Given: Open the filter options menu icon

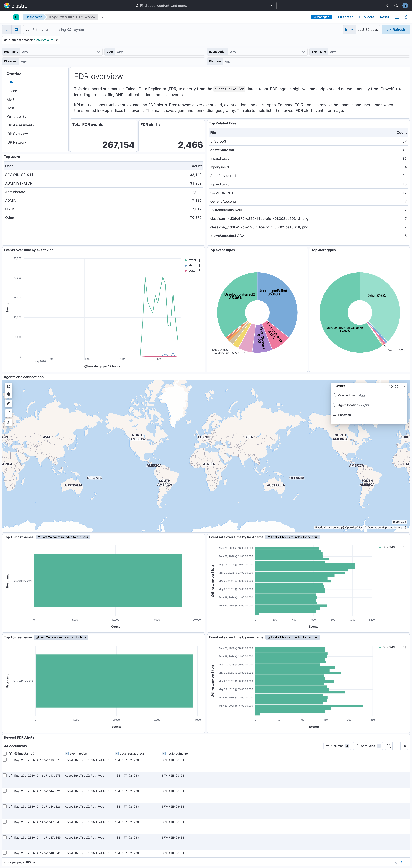Looking at the screenshot, I should (7, 30).
